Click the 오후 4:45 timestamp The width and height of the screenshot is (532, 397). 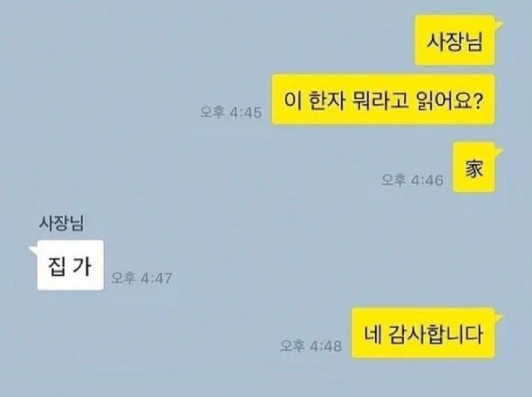pyautogui.click(x=231, y=112)
